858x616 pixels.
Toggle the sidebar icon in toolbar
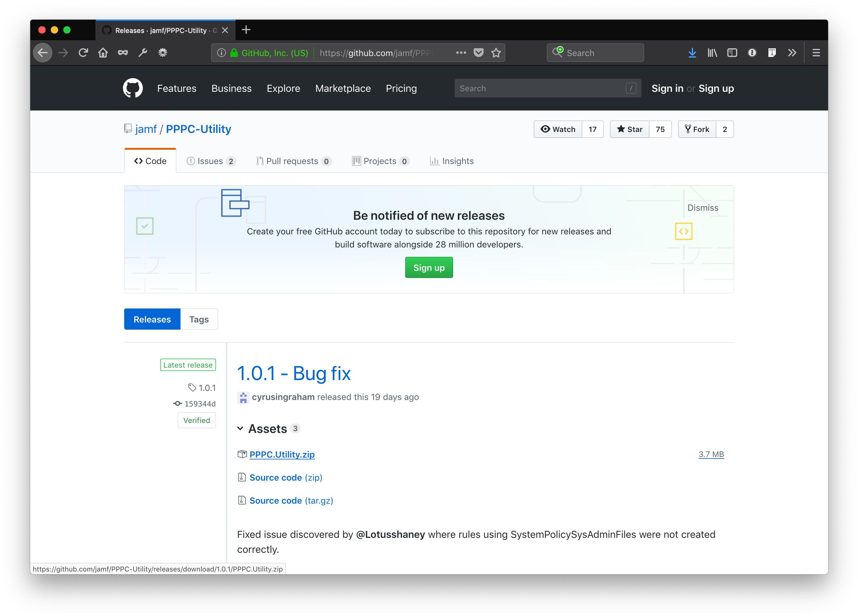coord(732,53)
